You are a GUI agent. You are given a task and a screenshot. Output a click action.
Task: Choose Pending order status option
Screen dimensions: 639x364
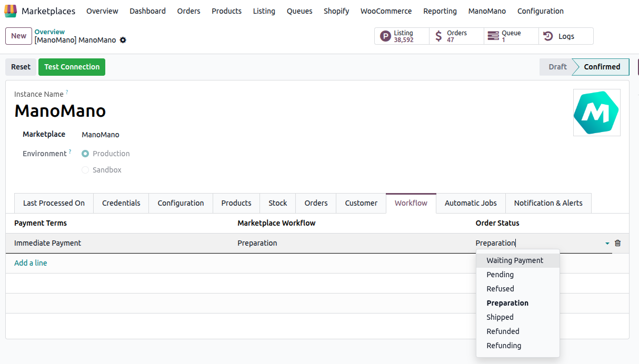tap(518, 275)
